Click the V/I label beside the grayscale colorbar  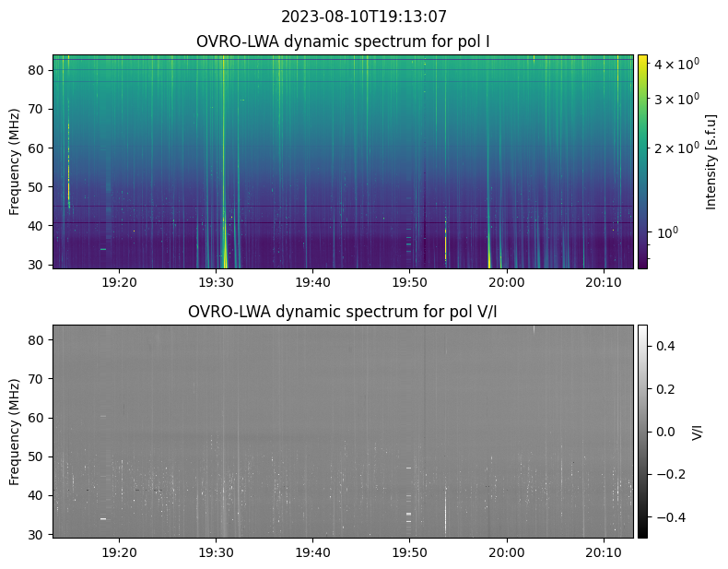click(697, 431)
